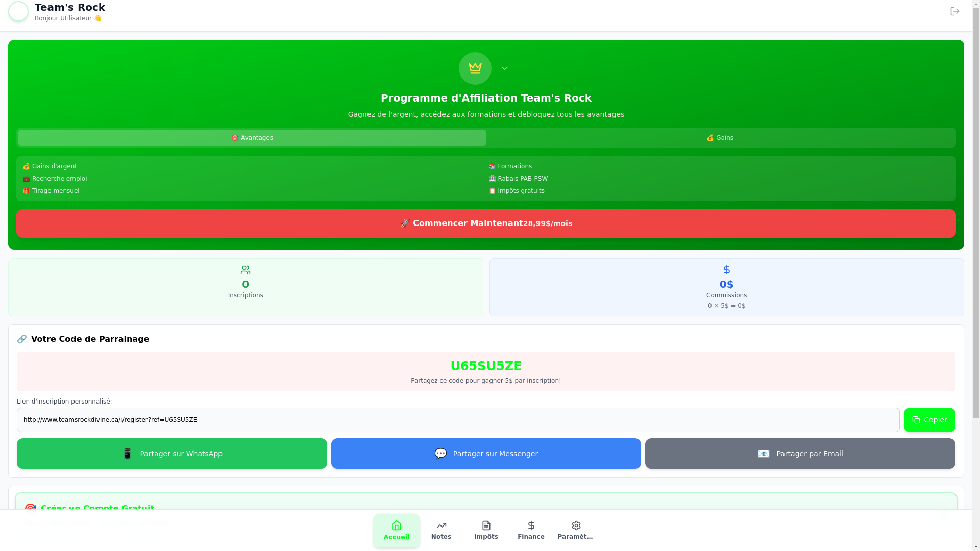
Task: Switch to the Avantages tab
Action: [x=252, y=138]
